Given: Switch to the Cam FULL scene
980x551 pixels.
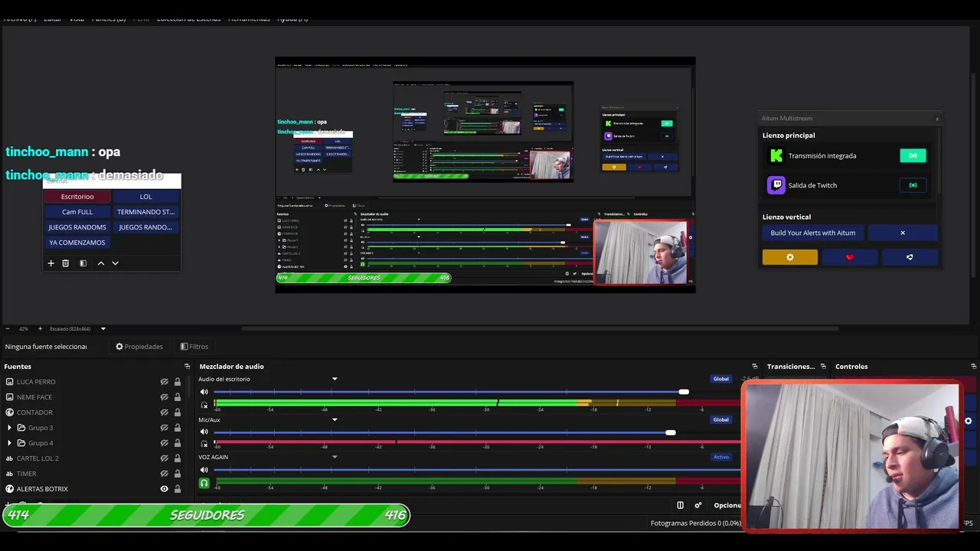Looking at the screenshot, I should [x=77, y=212].
